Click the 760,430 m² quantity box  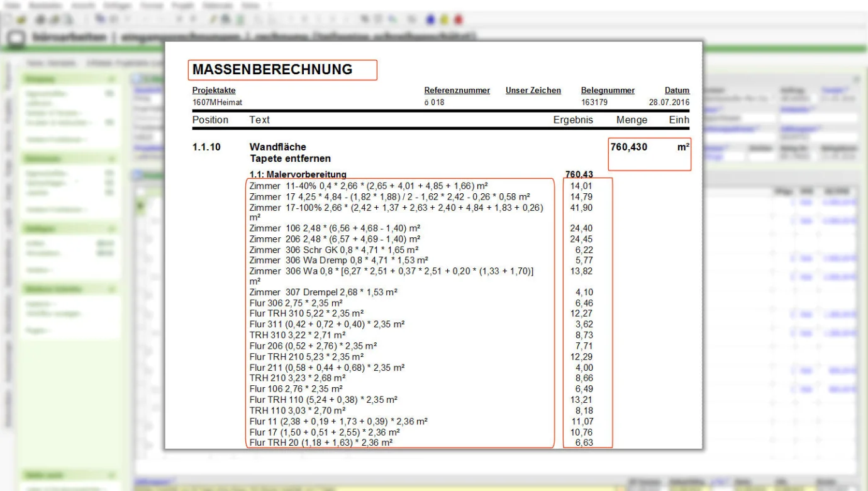coord(650,154)
